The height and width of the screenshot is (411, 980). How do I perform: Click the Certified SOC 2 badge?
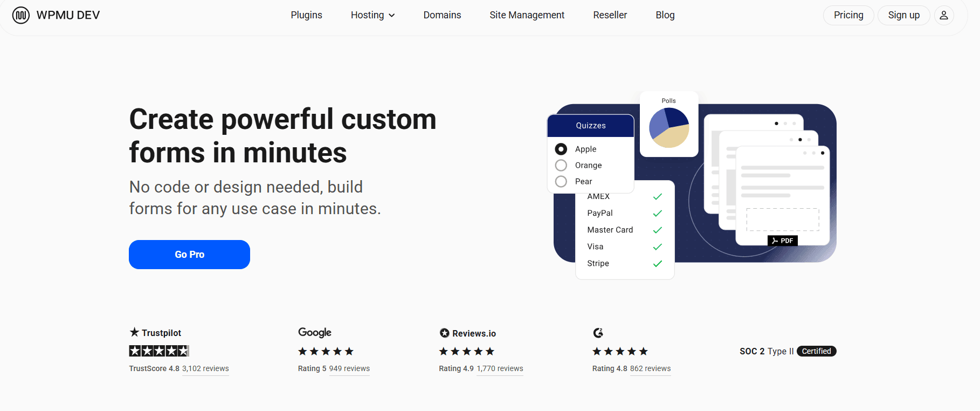click(x=817, y=351)
